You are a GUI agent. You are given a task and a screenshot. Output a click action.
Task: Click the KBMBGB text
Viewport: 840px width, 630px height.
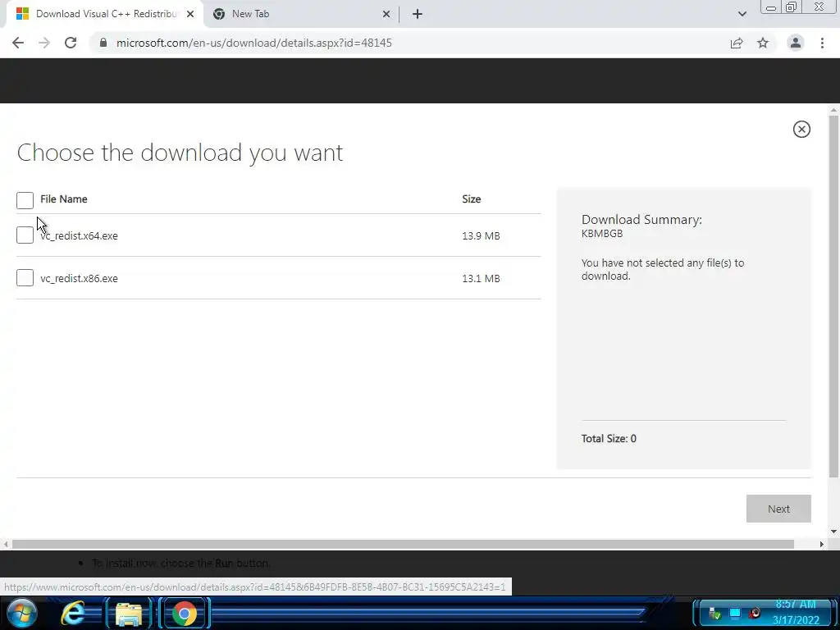[x=602, y=234]
